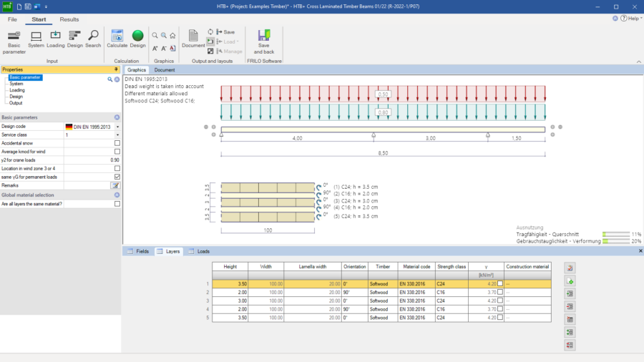Expand the Service class dropdown
The image size is (644, 362).
click(117, 134)
